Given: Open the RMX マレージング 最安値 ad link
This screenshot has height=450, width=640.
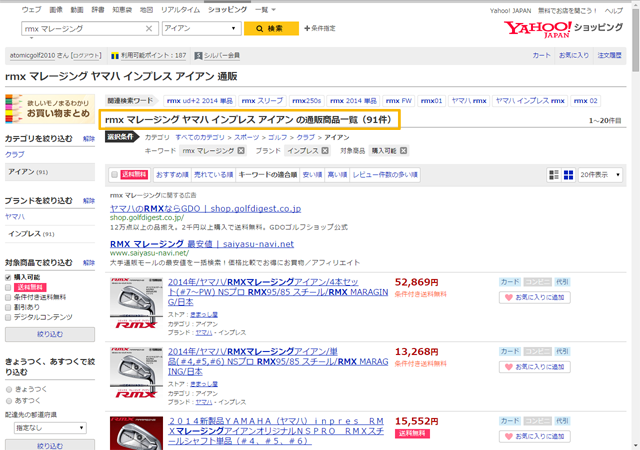Looking at the screenshot, I should pos(202,244).
